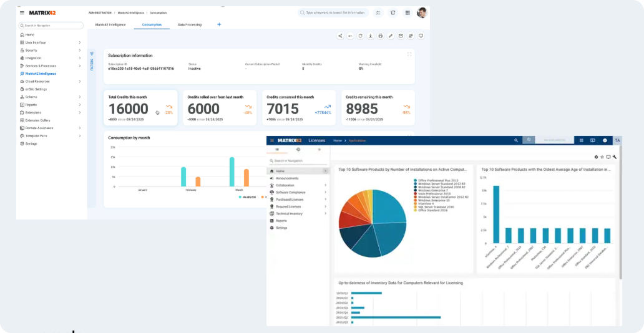Image resolution: width=644 pixels, height=333 pixels.
Task: Click the wrench icon in the Licenses window
Action: pyautogui.click(x=615, y=157)
